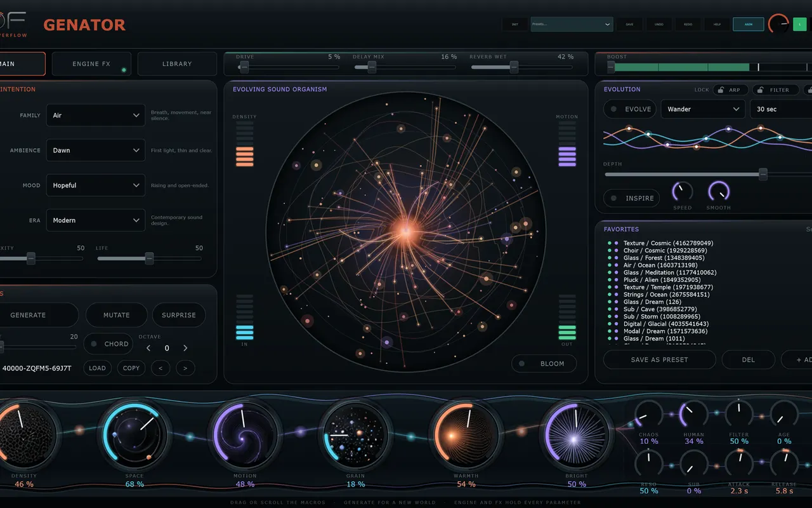Click the Undo button in header
Screen dimensions: 812x508
(659, 24)
